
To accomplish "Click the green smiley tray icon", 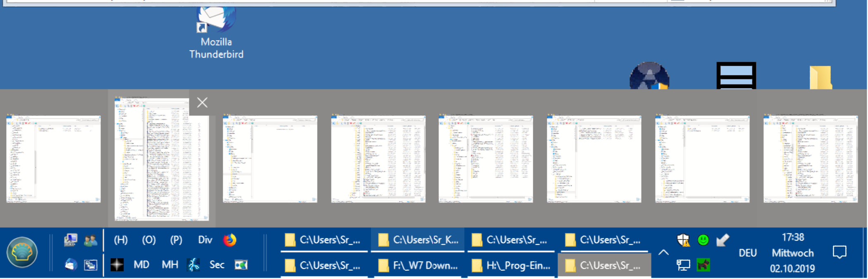I will click(703, 240).
